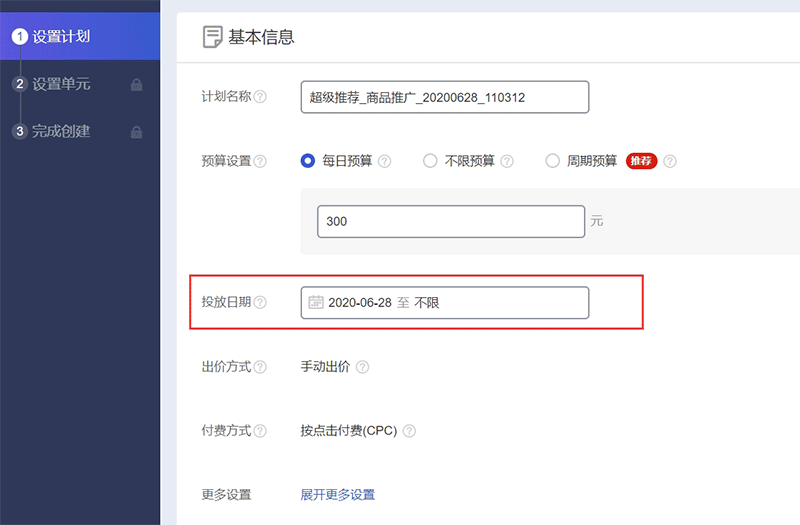Image resolution: width=800 pixels, height=525 pixels.
Task: Go to step 3 完成创建
Action: 60,131
